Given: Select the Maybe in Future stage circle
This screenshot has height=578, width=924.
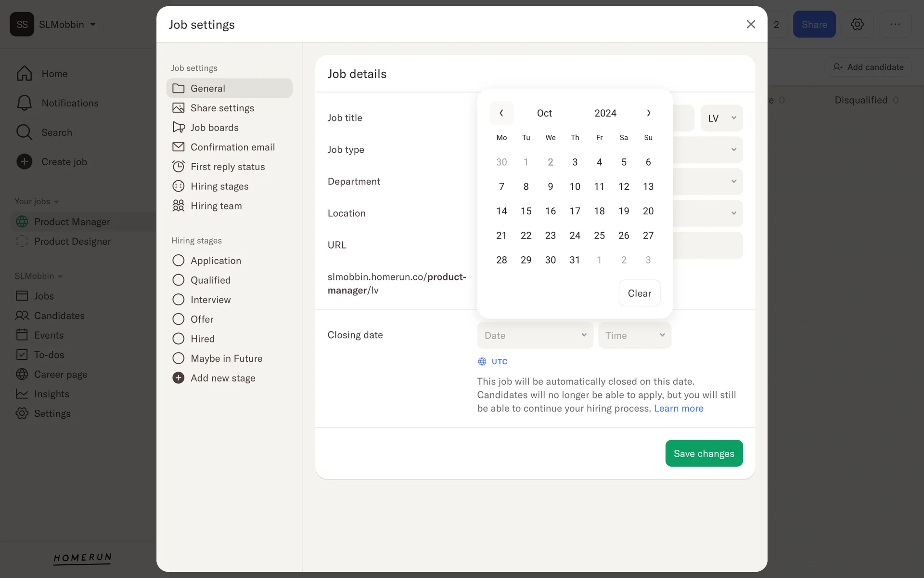Looking at the screenshot, I should tap(179, 358).
